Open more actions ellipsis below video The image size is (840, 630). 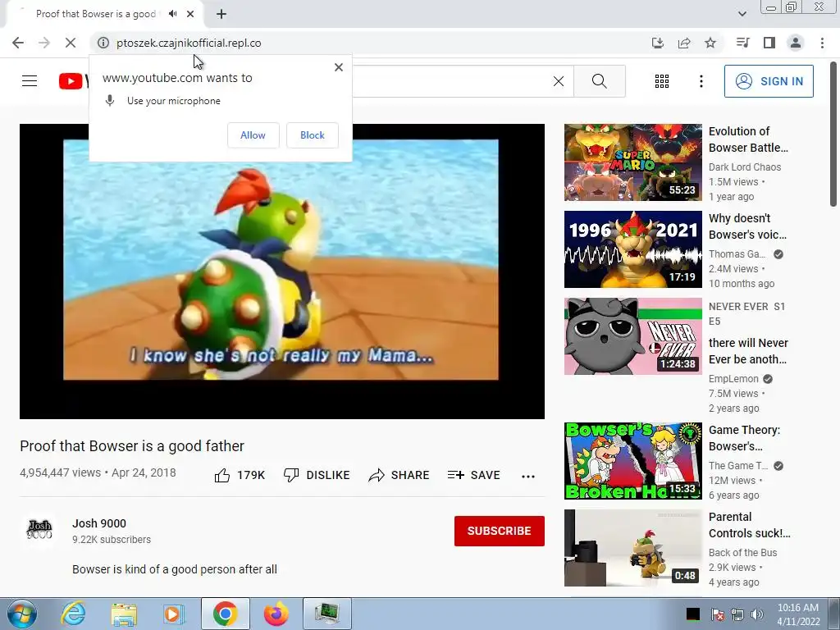(x=528, y=476)
